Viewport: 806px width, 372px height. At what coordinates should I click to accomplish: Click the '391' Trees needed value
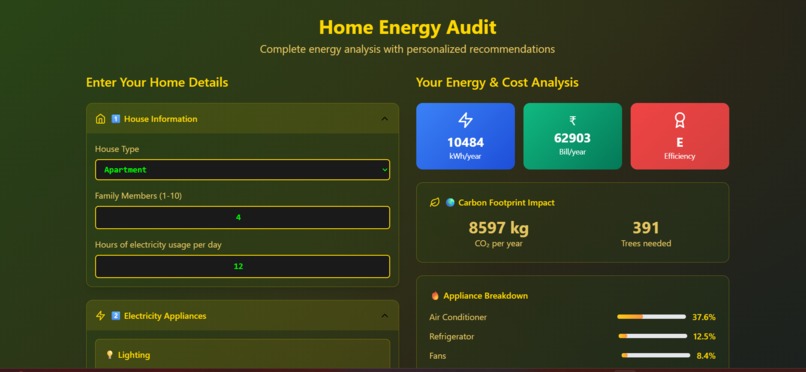click(x=646, y=228)
